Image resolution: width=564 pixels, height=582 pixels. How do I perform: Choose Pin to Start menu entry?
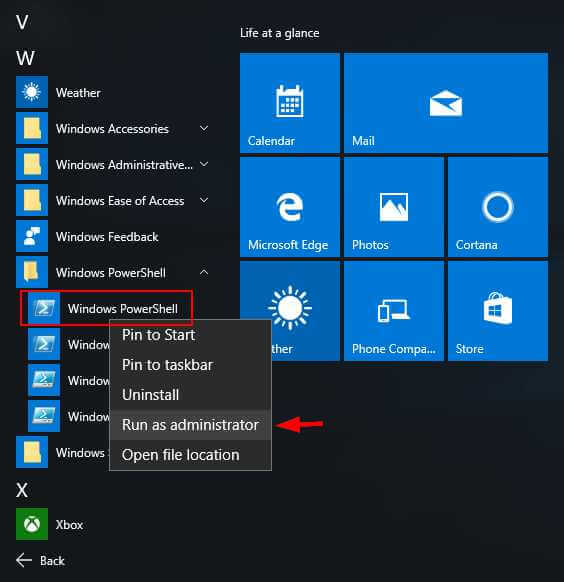click(x=190, y=335)
